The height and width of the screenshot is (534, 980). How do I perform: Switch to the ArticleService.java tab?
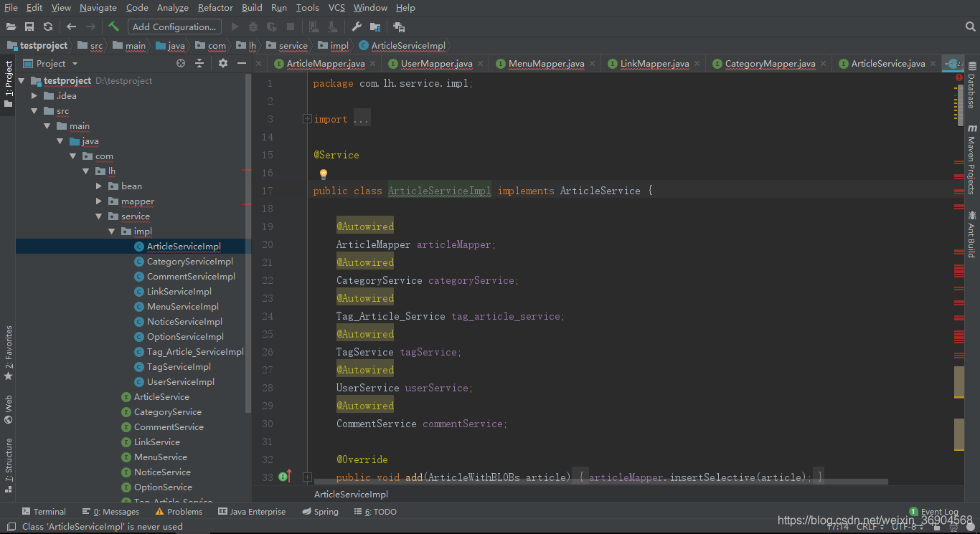click(x=888, y=64)
